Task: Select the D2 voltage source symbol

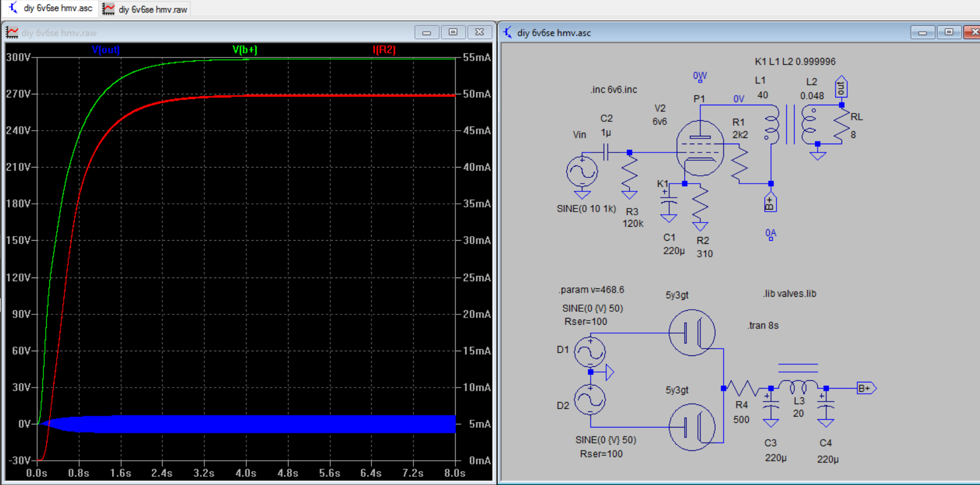Action: coord(590,399)
